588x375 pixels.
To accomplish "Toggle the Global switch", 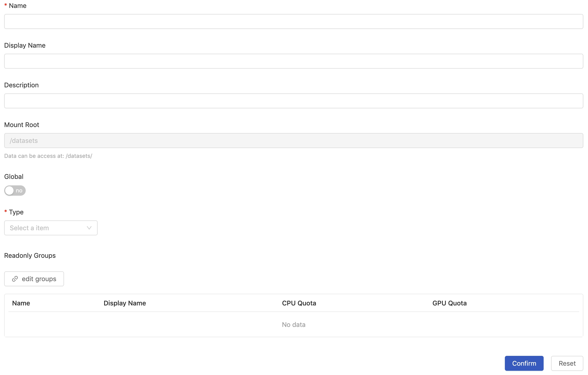I will (x=15, y=190).
